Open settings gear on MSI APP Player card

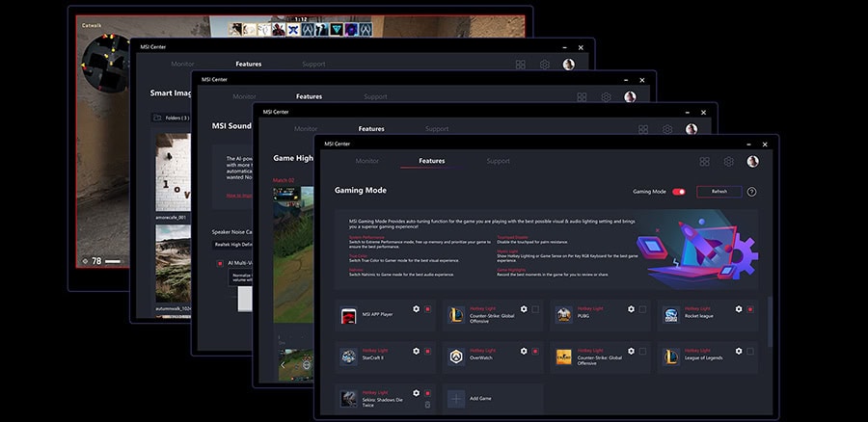coord(417,309)
